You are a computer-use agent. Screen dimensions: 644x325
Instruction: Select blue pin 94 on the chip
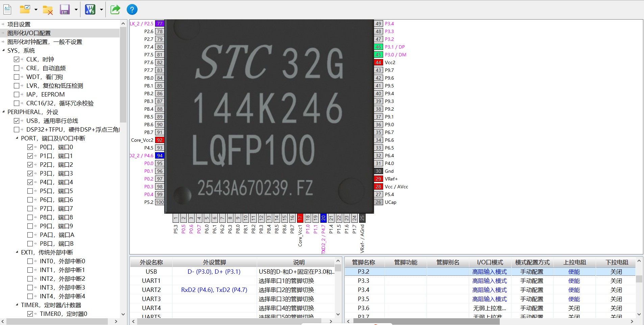pyautogui.click(x=160, y=156)
